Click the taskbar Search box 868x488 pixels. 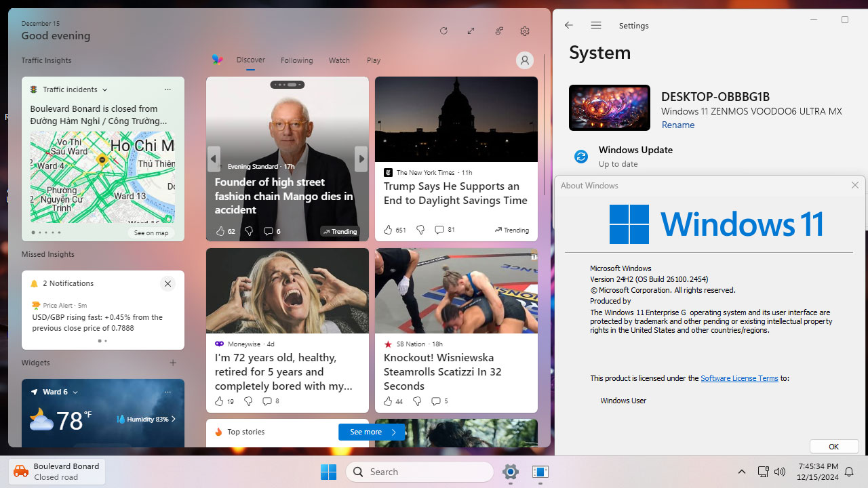[x=420, y=472]
